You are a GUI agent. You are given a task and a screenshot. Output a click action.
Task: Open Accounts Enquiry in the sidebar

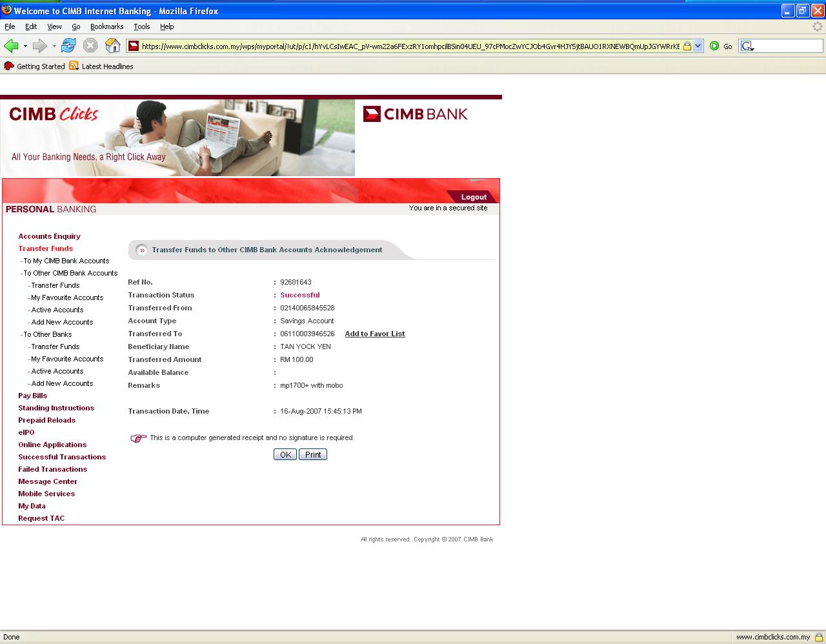[49, 236]
